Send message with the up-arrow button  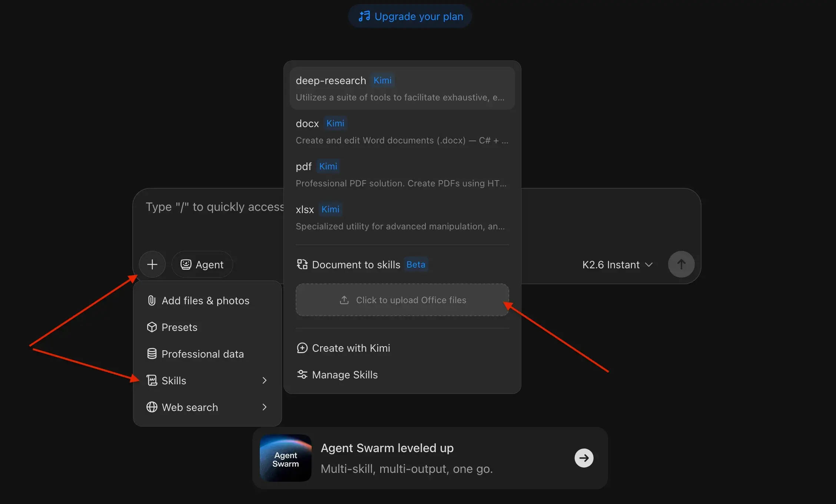tap(681, 264)
